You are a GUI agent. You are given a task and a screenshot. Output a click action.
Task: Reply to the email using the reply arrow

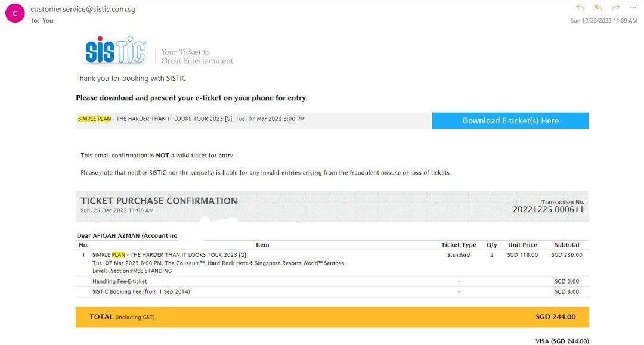point(580,7)
